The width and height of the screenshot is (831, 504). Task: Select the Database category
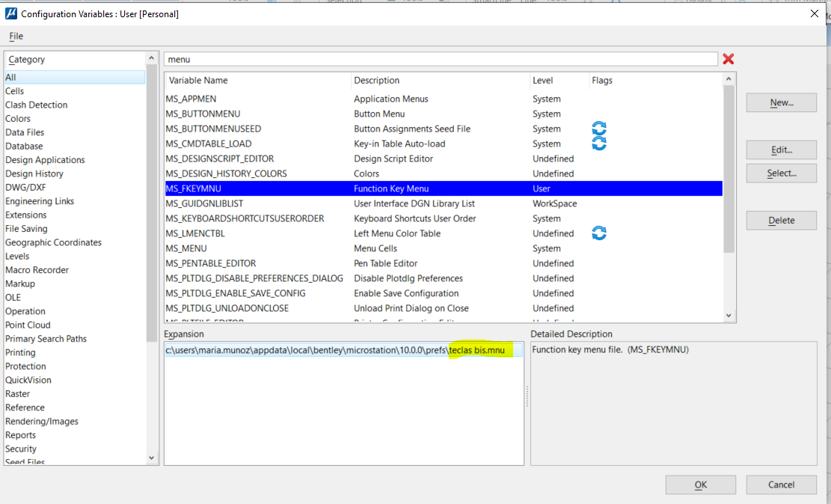point(75,147)
